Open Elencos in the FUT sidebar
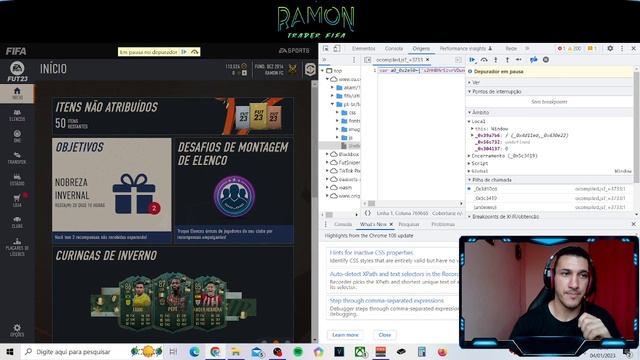Viewport: 640px width, 360px height. click(x=17, y=115)
